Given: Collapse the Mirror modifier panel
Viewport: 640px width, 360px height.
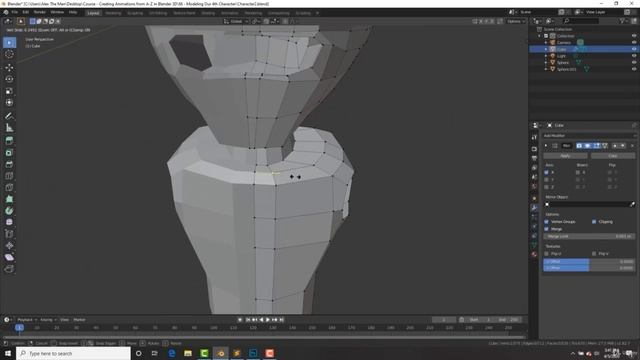Looking at the screenshot, I should point(546,146).
